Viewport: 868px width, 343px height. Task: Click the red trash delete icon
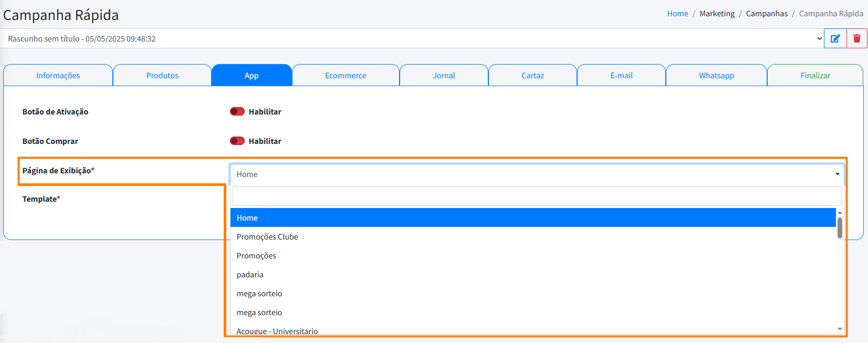(857, 38)
